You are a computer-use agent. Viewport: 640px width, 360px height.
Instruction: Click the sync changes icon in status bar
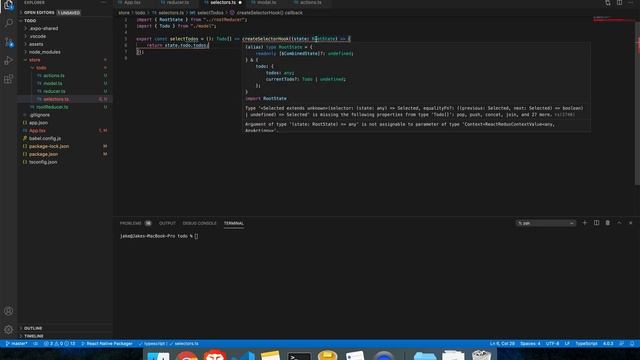pos(36,344)
